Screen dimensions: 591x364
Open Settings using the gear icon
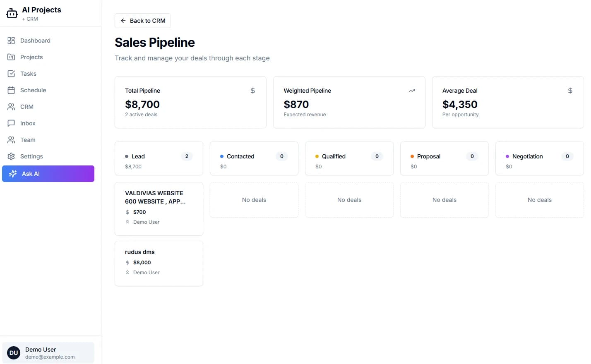tap(12, 156)
